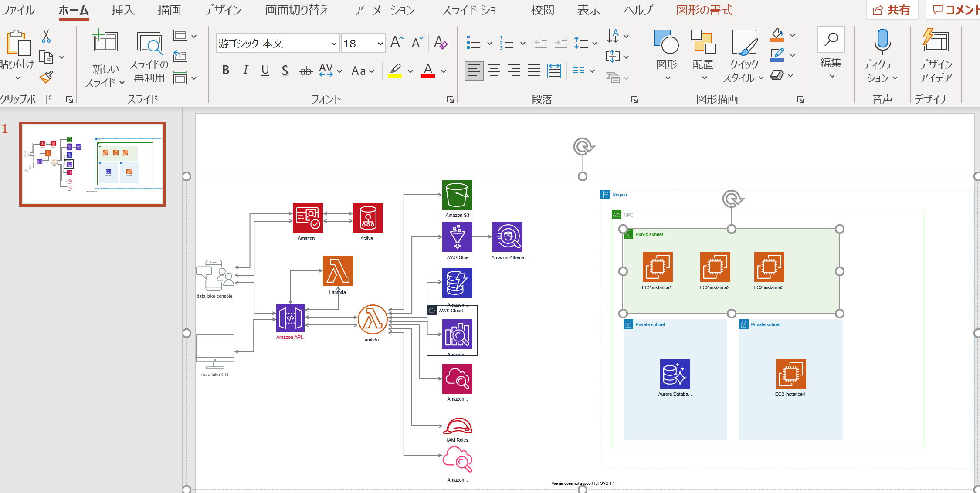The height and width of the screenshot is (493, 980).
Task: Open the font name dropdown
Action: pyautogui.click(x=334, y=44)
